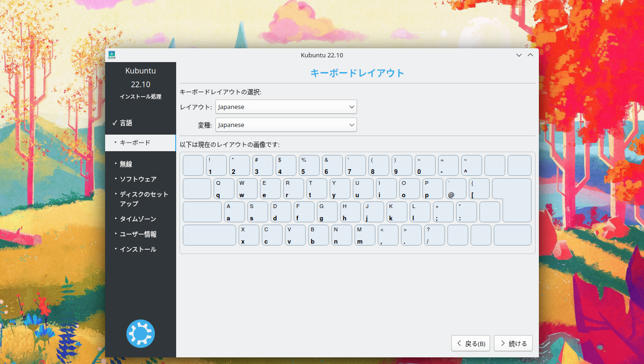The height and width of the screenshot is (364, 644).
Task: Click the A key in keyboard preview
Action: coord(234,212)
